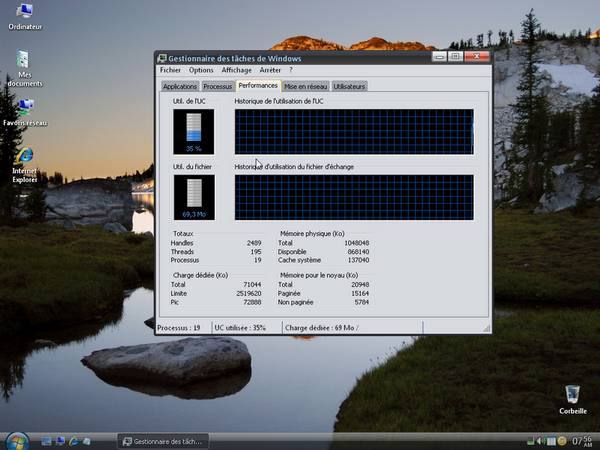The height and width of the screenshot is (450, 600).
Task: Close the Gestionnaire des tâches window
Action: 477,57
